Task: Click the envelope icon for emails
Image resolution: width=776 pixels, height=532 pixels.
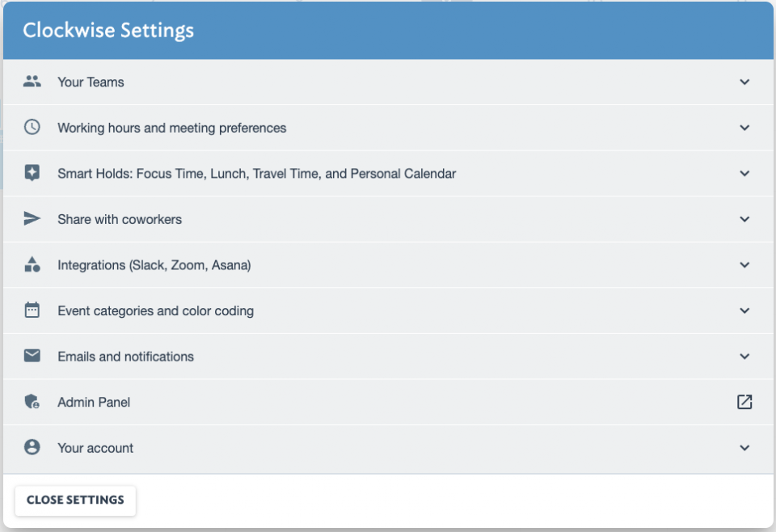Action: [32, 356]
